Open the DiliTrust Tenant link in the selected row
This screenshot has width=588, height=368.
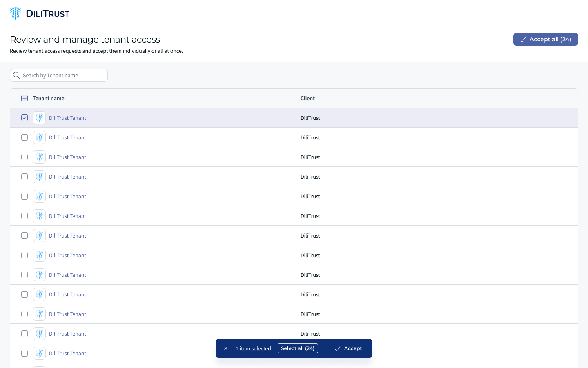[67, 118]
